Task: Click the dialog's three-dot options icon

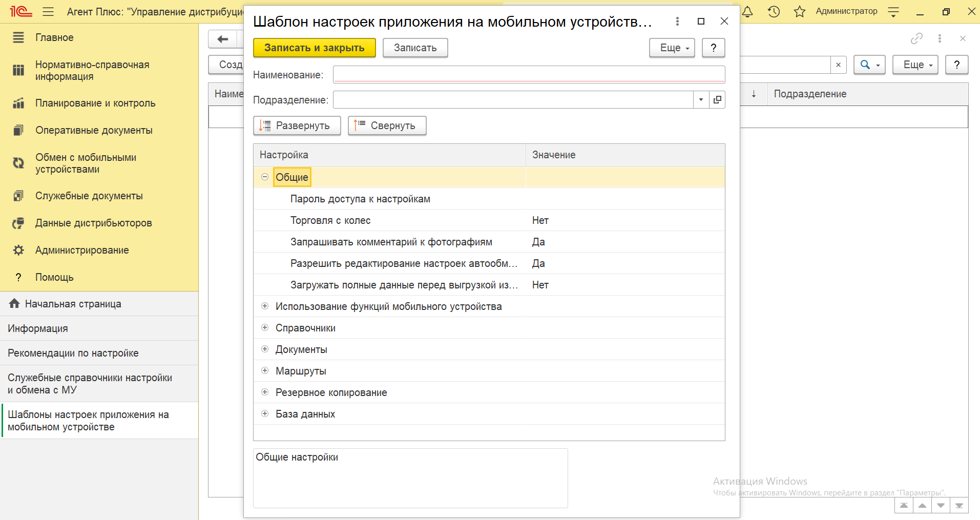Action: tap(677, 21)
